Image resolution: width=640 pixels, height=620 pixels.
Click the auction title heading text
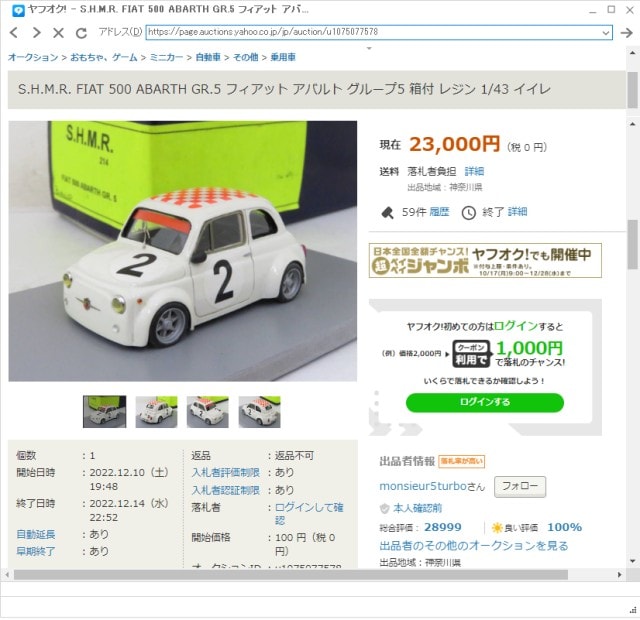284,89
